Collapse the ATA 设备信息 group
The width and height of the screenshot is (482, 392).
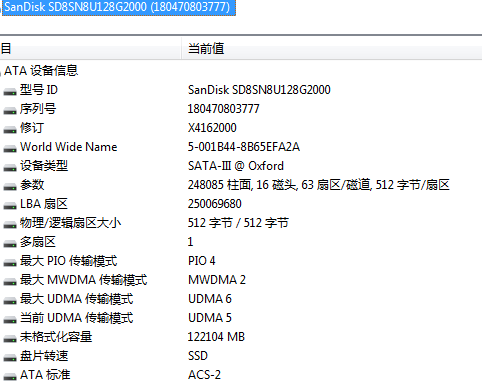[x=1, y=71]
